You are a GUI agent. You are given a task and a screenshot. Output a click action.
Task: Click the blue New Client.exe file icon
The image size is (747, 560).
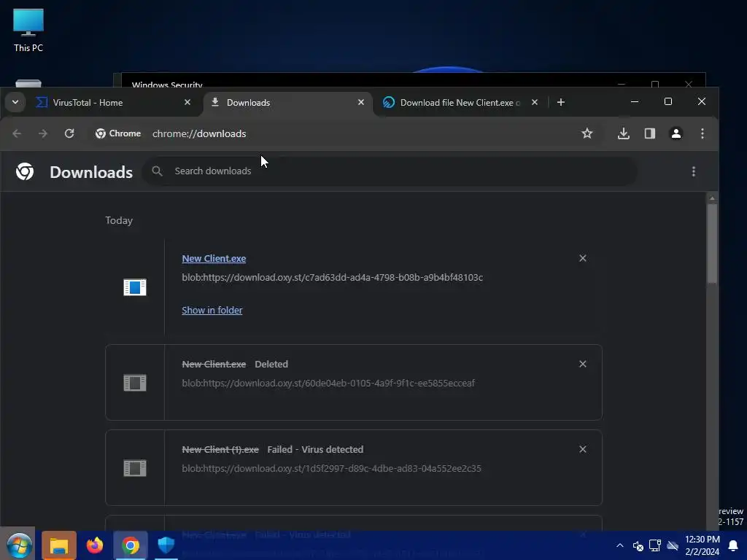(x=135, y=287)
